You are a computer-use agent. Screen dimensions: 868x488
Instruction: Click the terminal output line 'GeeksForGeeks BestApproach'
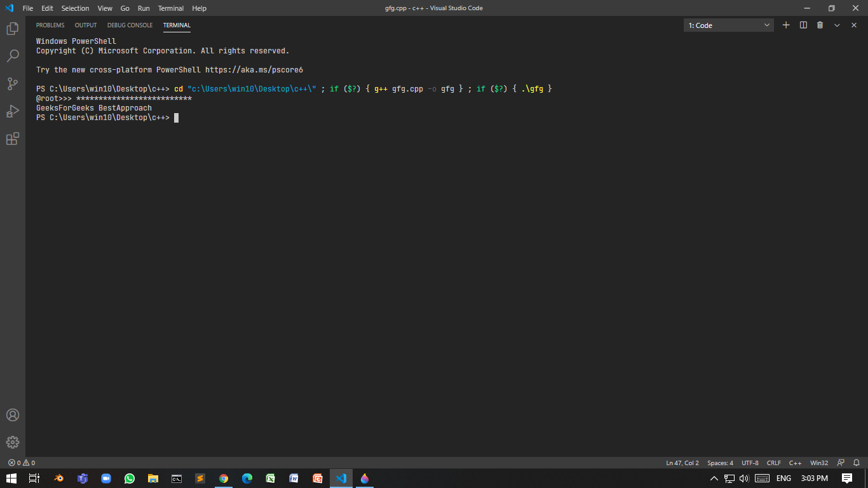[94, 108]
